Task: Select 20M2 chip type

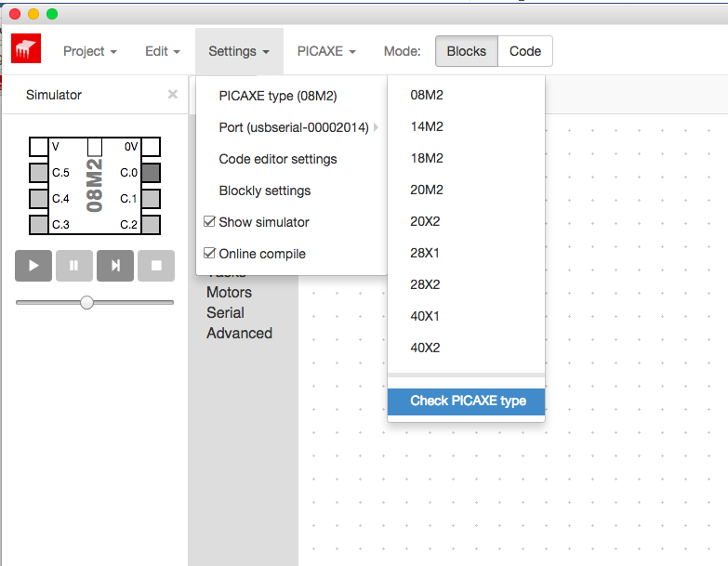Action: tap(466, 190)
